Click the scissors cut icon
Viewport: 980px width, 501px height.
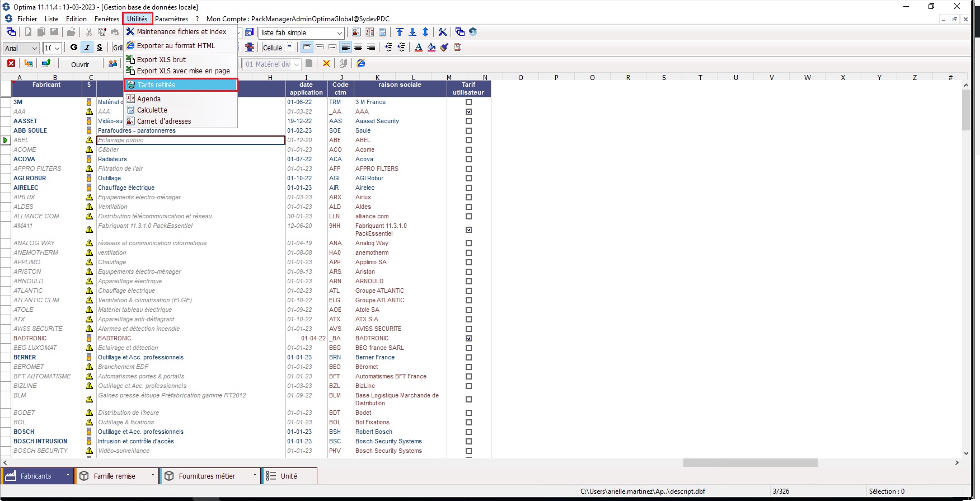(89, 32)
